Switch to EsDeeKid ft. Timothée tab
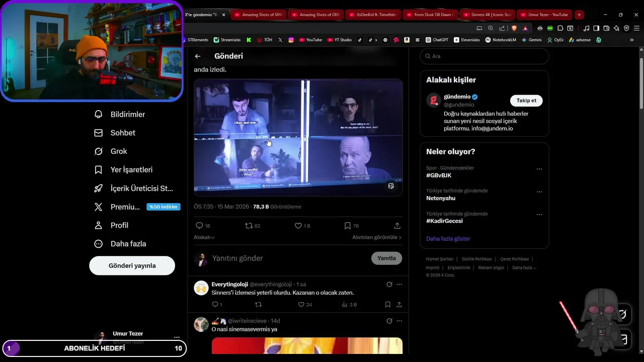The height and width of the screenshot is (362, 644). click(374, 15)
